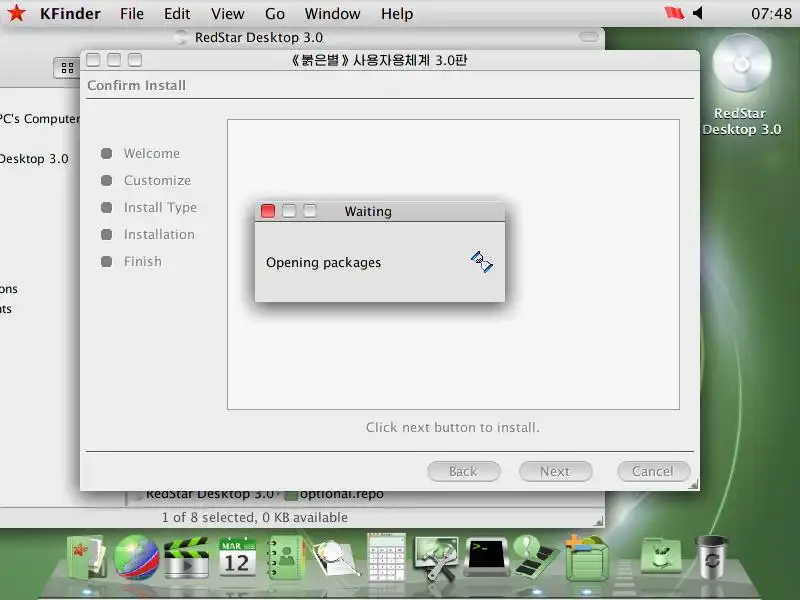Image resolution: width=800 pixels, height=600 pixels.
Task: Open the calendar icon showing MAR 12
Action: tap(237, 557)
